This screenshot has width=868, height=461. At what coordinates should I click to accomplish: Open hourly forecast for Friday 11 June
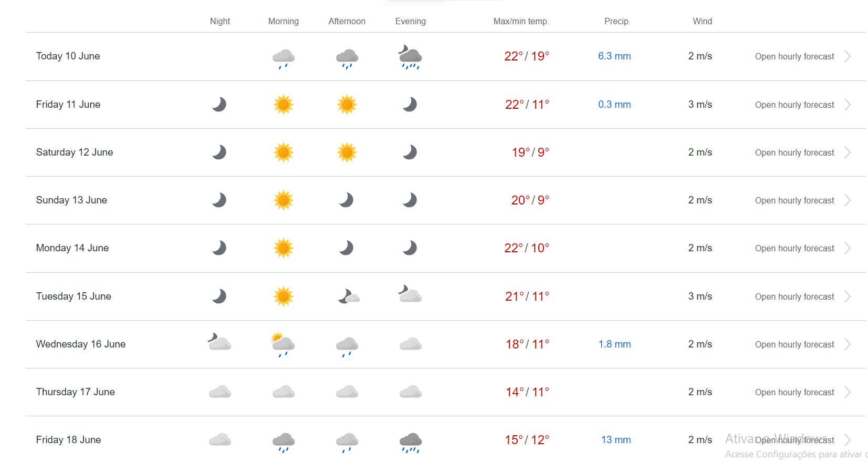(794, 105)
